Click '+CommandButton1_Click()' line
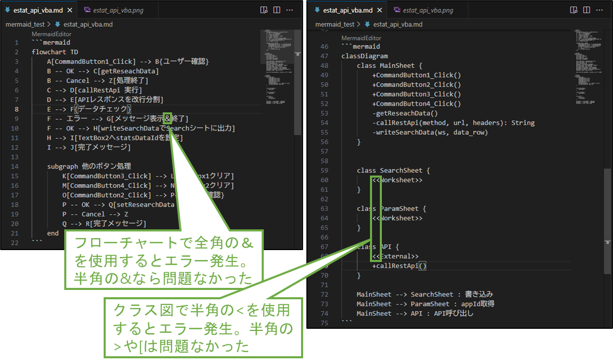613x364 pixels. click(x=417, y=75)
